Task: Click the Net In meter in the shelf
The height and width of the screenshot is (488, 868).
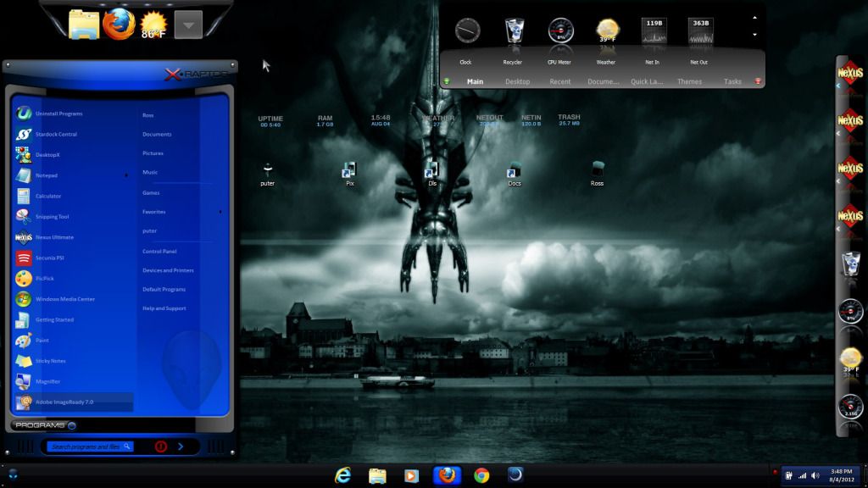Action: [654, 30]
